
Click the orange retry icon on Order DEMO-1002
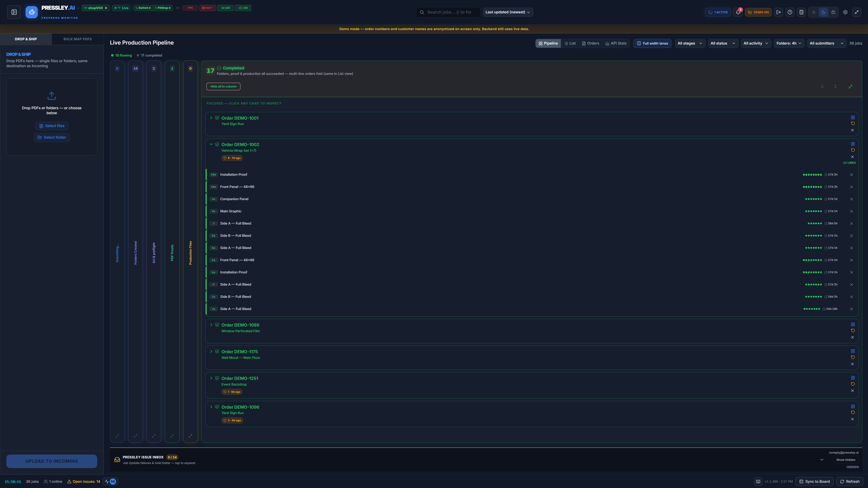[853, 150]
